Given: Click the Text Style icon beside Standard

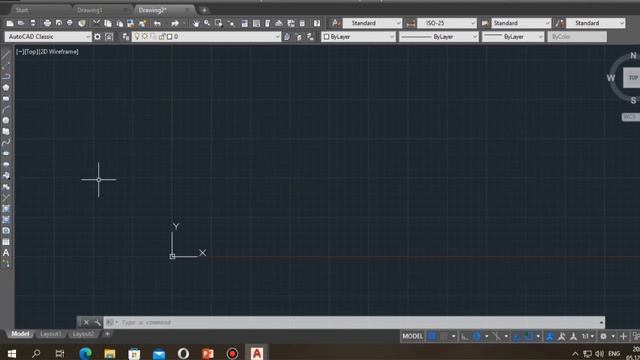Looking at the screenshot, I should click(336, 23).
